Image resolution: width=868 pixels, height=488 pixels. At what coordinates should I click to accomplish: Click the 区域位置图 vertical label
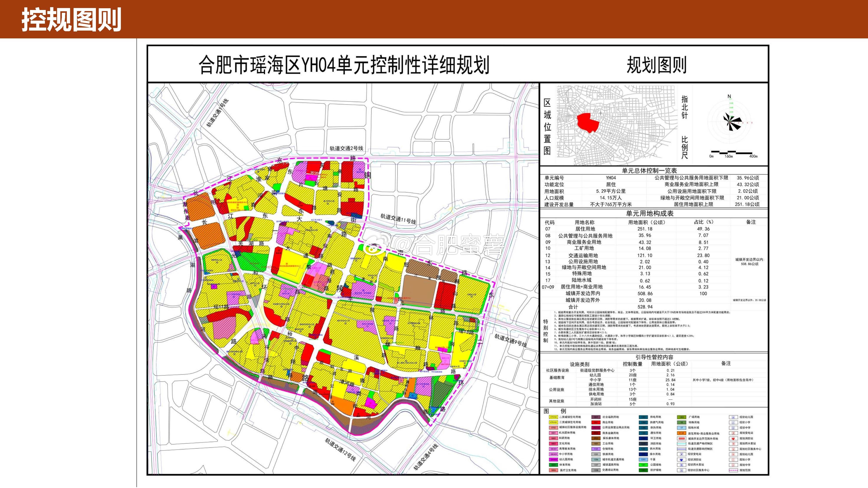[547, 127]
